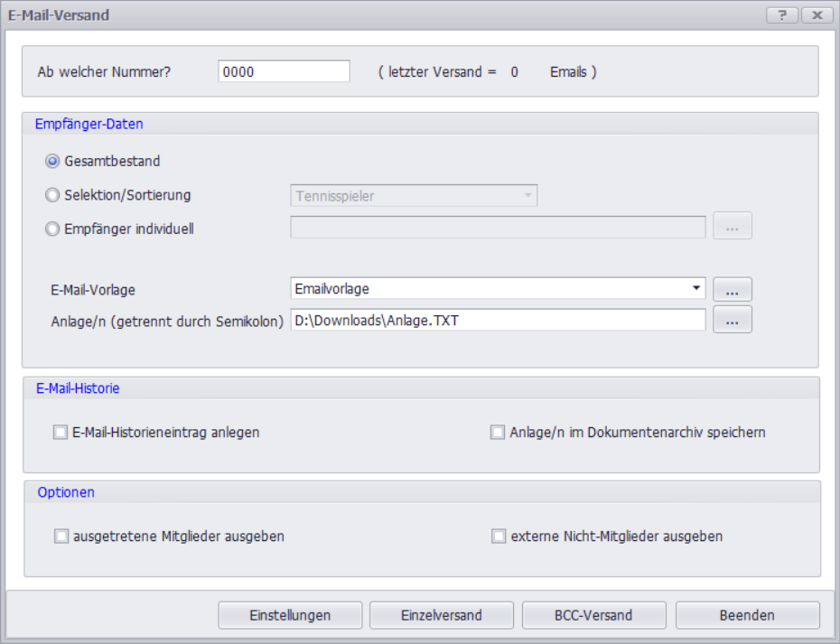This screenshot has width=840, height=644.
Task: Click the Empfänger individuell text field
Action: tap(497, 228)
